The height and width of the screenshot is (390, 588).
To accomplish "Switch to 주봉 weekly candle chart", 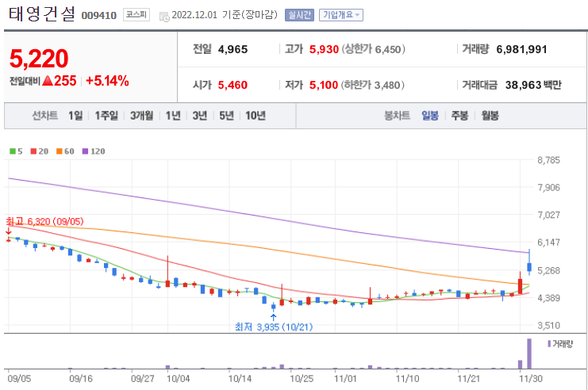I will pos(459,116).
